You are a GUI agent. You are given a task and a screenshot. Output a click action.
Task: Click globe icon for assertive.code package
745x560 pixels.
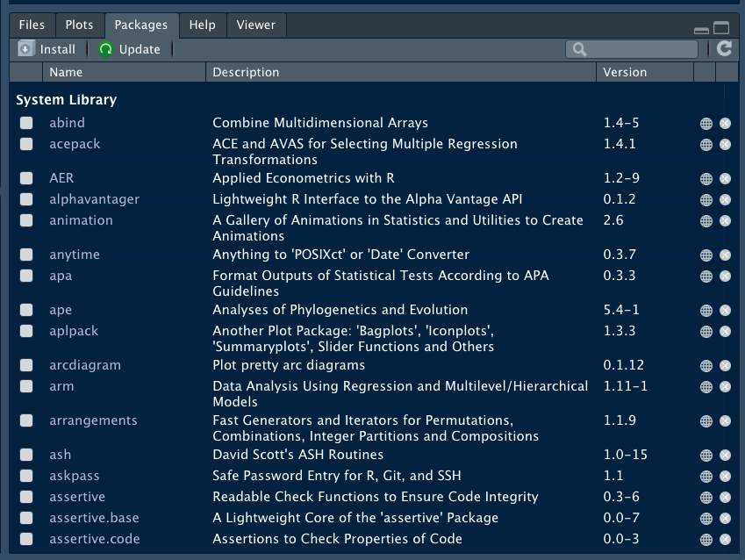(x=706, y=540)
